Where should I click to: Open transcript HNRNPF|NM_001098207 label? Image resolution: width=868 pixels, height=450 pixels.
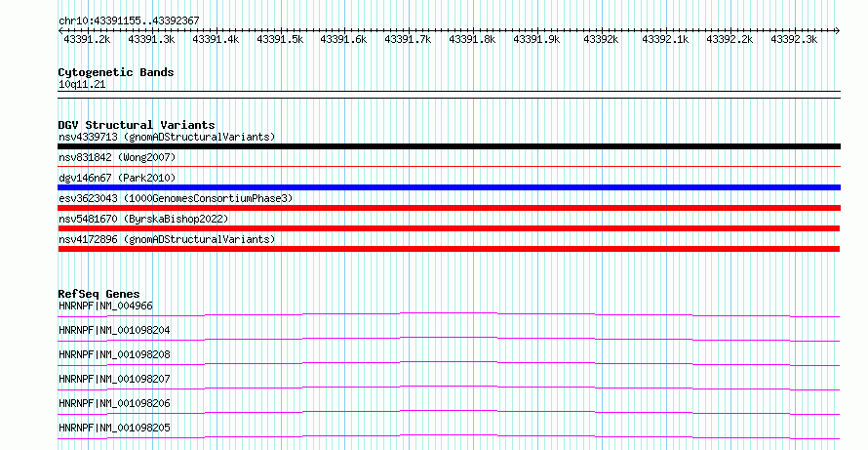(114, 379)
